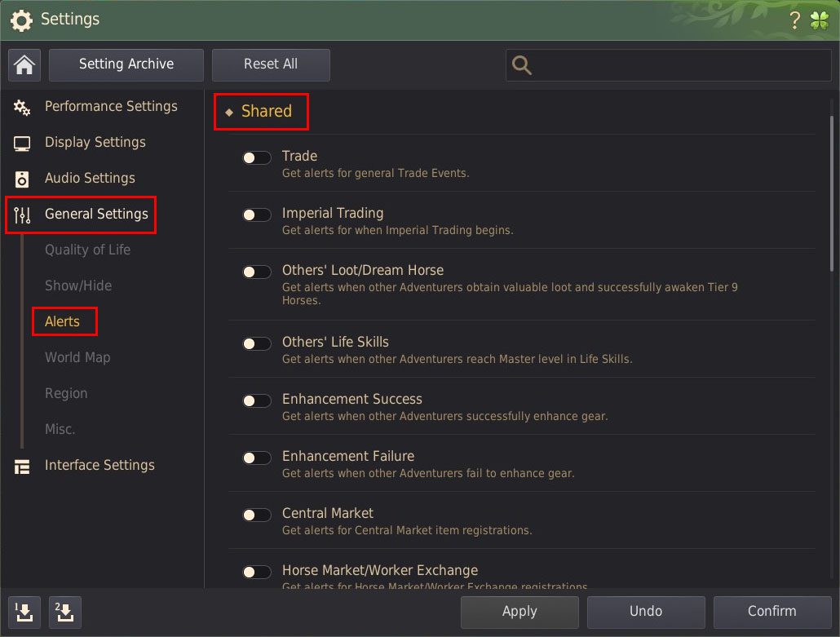Click the Confirm button
This screenshot has height=637, width=840.
point(772,612)
